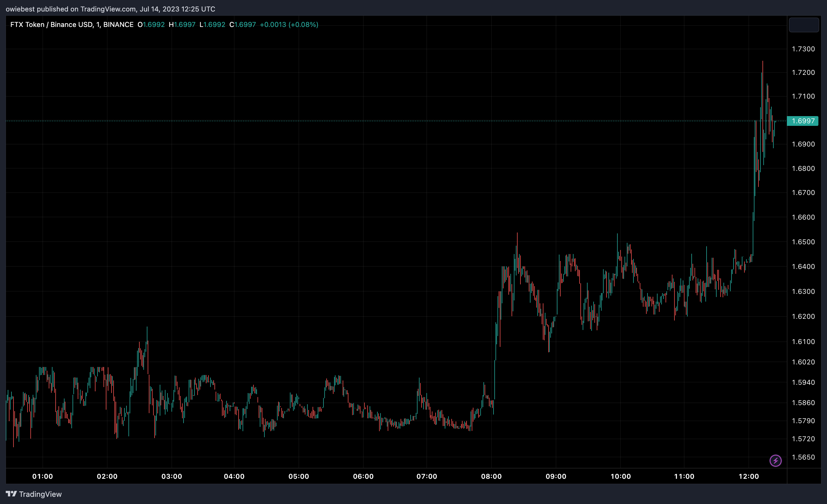Click the 03:00 time axis label
The height and width of the screenshot is (504, 827).
(x=171, y=476)
